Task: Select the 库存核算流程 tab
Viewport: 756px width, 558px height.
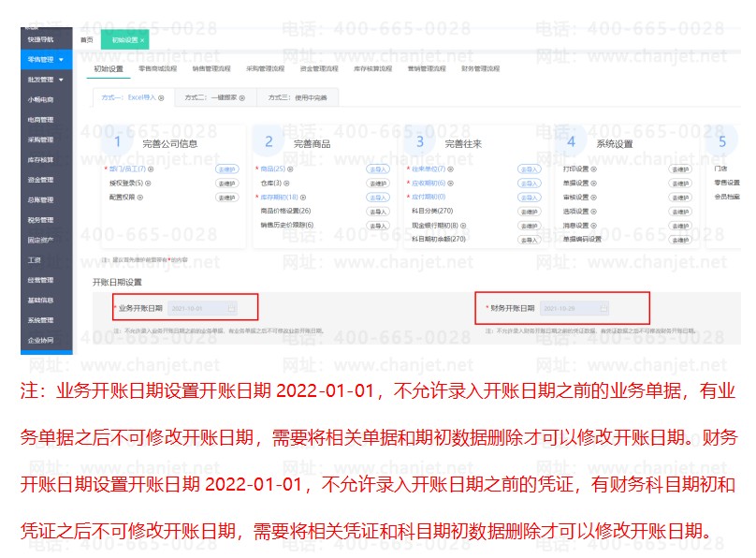Action: pyautogui.click(x=372, y=69)
